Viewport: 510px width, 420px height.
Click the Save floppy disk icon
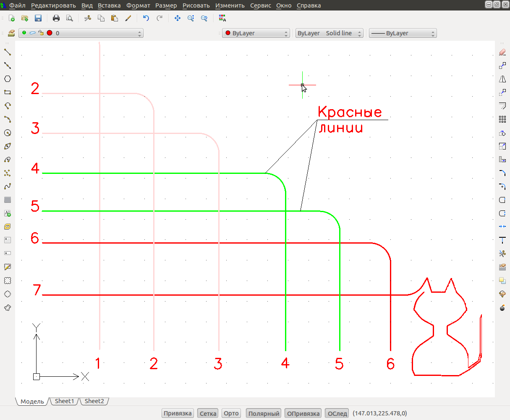pos(38,18)
